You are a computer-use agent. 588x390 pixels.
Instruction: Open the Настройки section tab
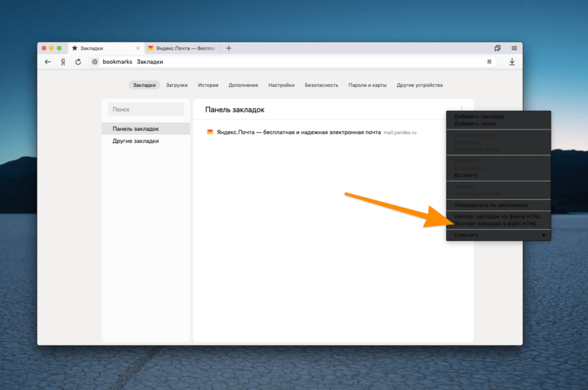281,85
